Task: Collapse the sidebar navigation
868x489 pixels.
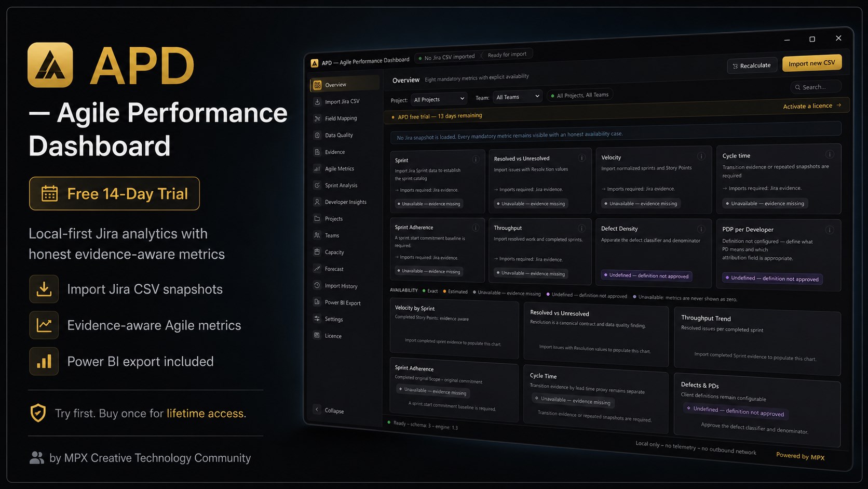Action: point(330,410)
